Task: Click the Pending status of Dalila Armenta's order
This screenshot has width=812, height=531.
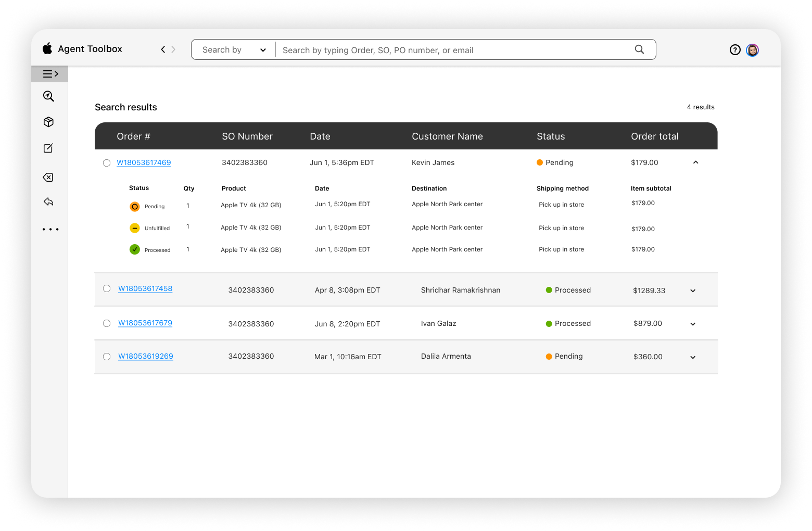Action: [564, 356]
